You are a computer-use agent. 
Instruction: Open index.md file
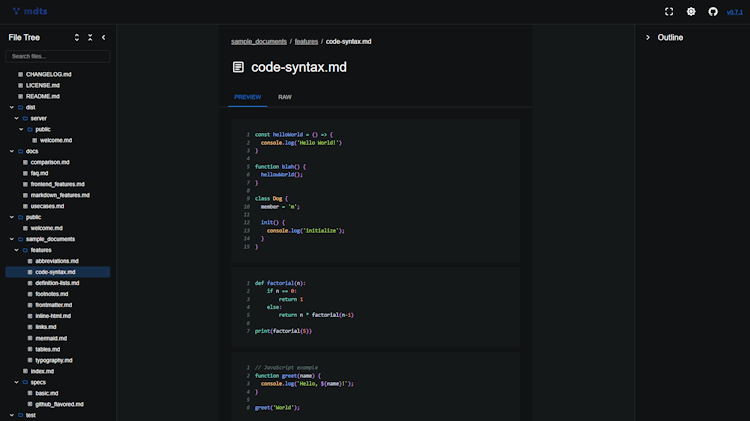[x=42, y=371]
